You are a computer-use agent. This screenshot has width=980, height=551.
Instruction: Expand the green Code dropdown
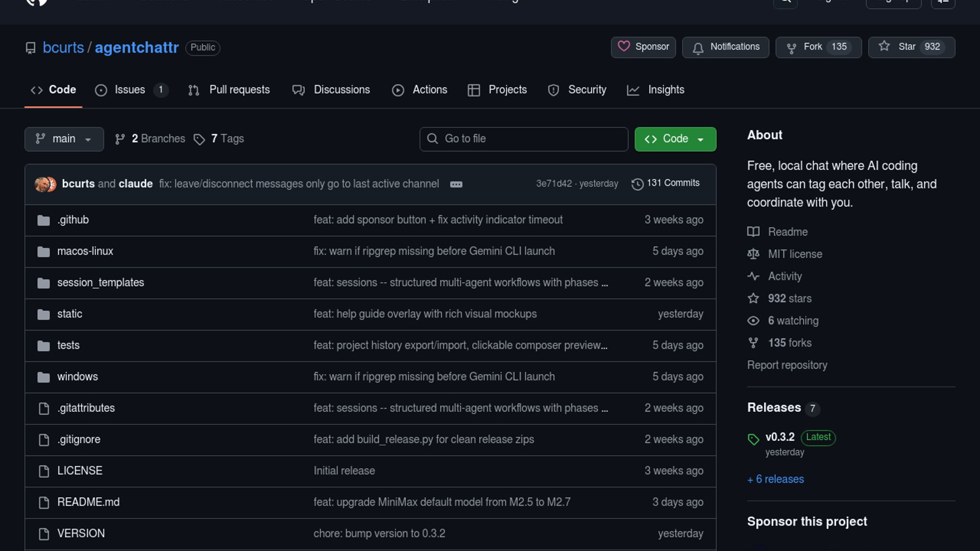click(675, 139)
